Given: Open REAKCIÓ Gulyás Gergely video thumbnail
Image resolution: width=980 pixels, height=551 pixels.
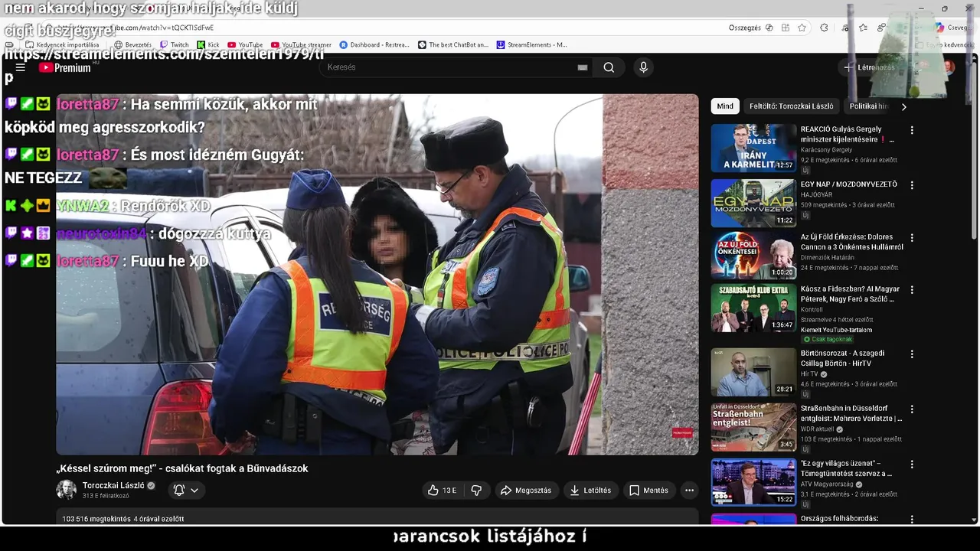Looking at the screenshot, I should (753, 148).
